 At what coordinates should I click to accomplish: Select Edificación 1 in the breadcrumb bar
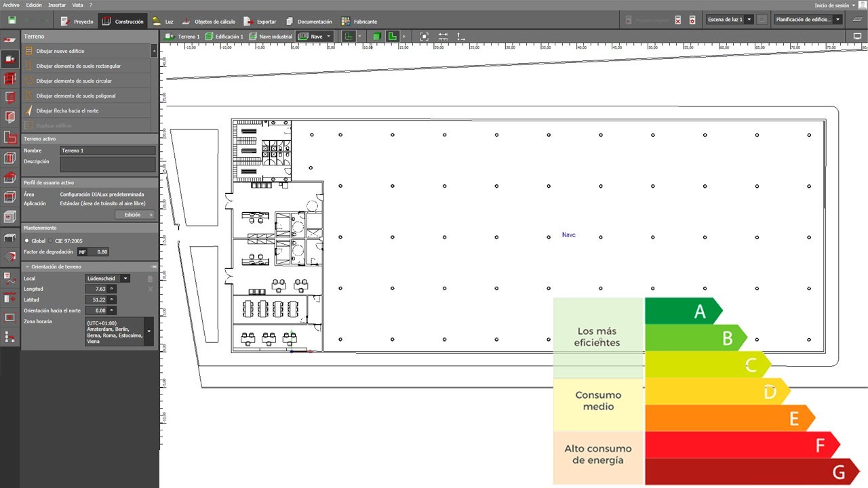[224, 36]
